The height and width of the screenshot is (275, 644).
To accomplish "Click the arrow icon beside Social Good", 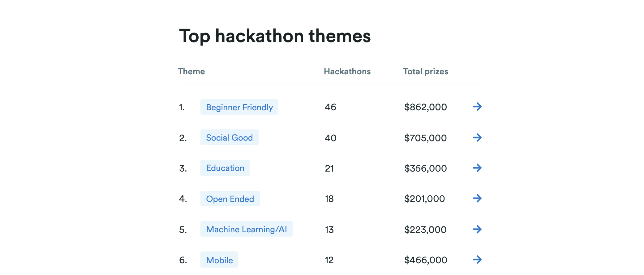I will 478,138.
